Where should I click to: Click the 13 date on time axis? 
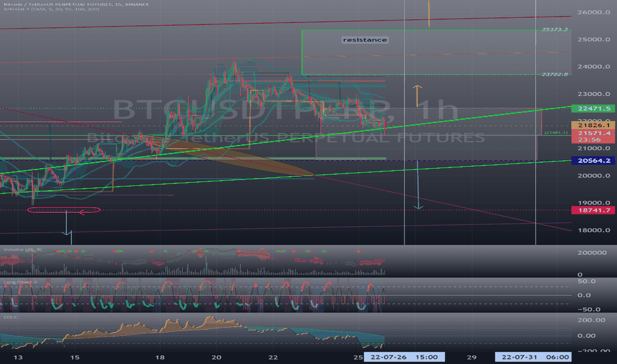(18, 357)
